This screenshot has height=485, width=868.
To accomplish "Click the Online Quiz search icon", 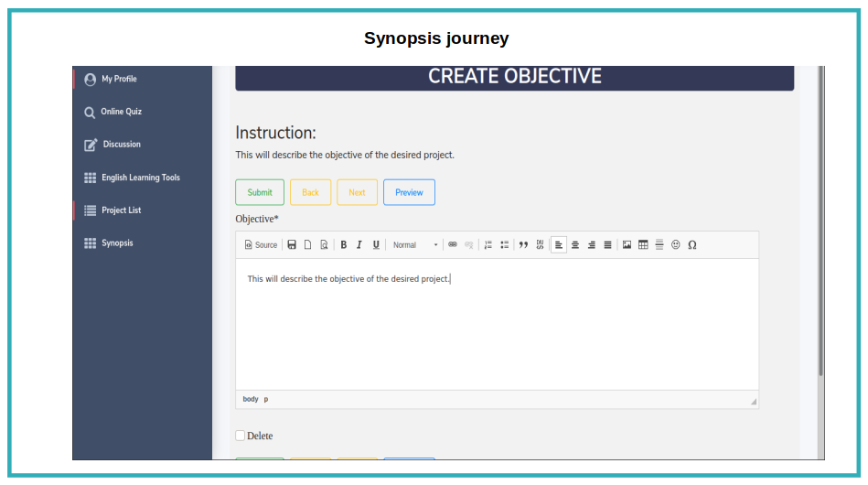I will point(90,113).
